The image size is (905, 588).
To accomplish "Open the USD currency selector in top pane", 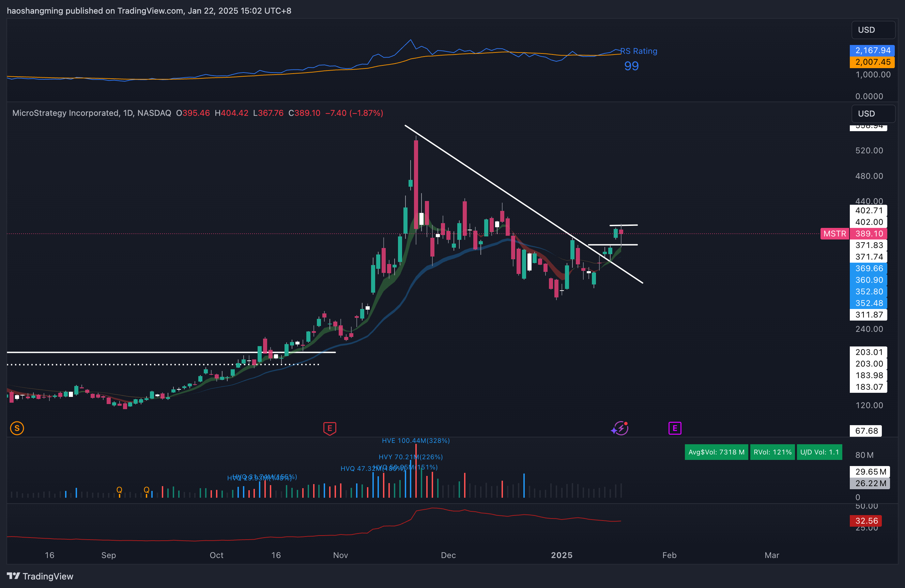I will pyautogui.click(x=872, y=30).
